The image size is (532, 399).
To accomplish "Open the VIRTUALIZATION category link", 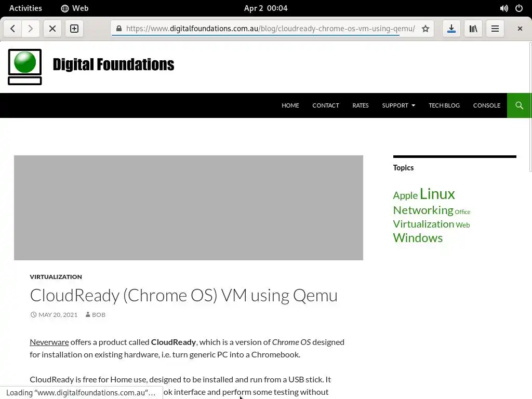I will pos(56,277).
